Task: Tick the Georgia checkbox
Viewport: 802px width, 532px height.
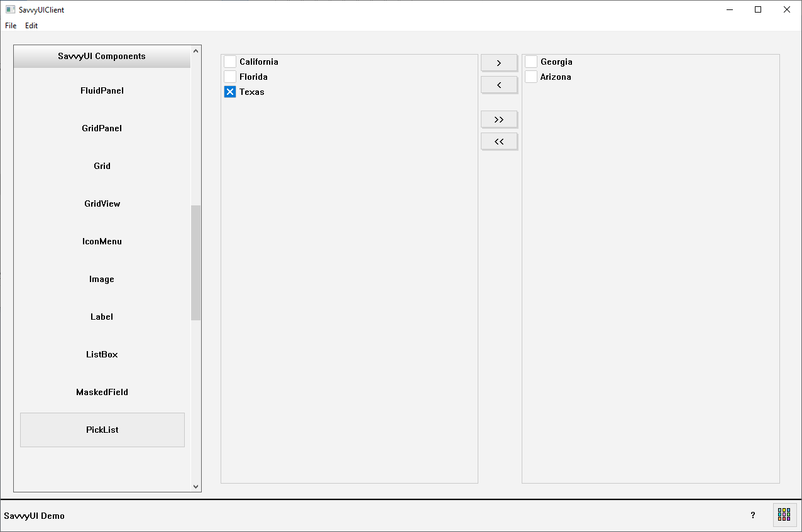Action: [x=531, y=62]
